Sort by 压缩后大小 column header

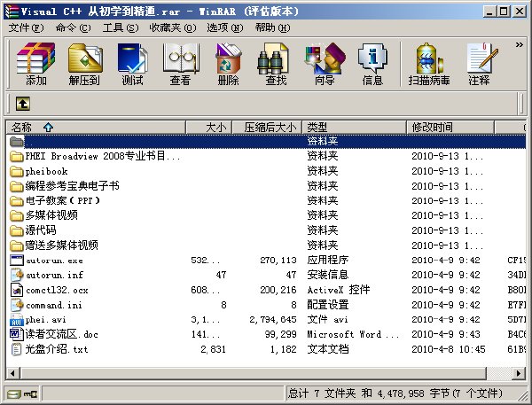point(267,128)
